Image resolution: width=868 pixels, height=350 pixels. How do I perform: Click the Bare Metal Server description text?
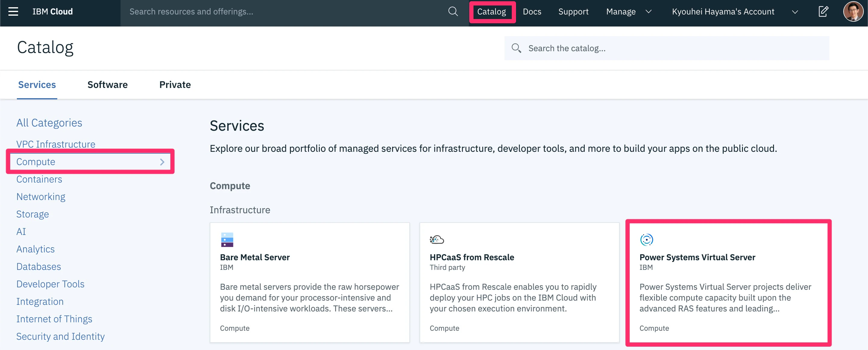(309, 298)
